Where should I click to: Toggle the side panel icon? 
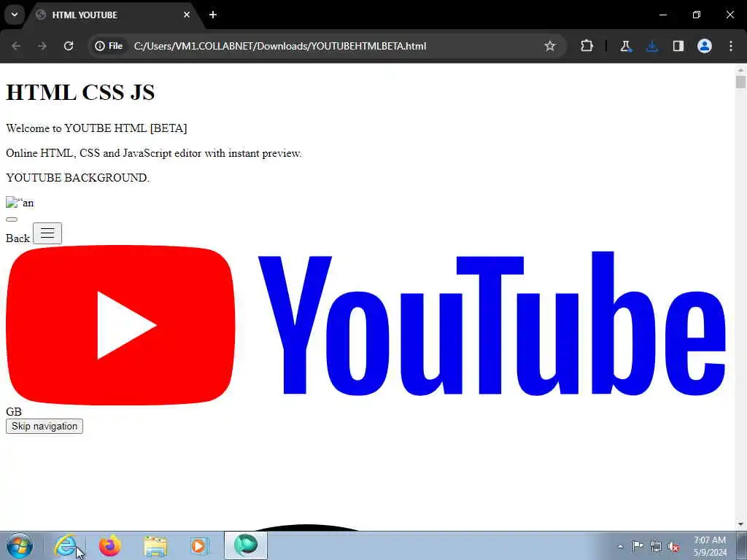click(678, 46)
